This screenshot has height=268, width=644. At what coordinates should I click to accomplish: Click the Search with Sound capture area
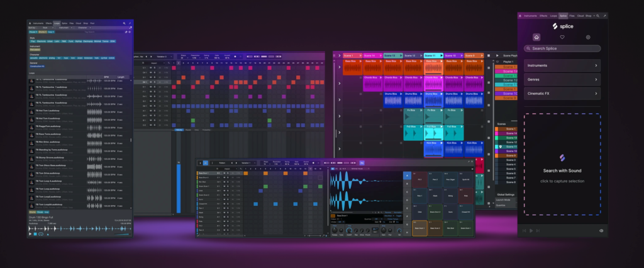click(x=562, y=164)
